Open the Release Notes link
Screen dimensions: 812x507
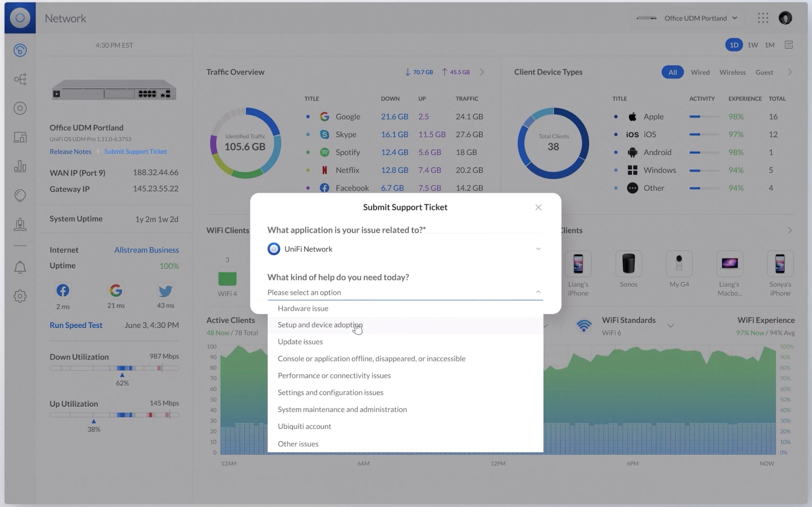(71, 151)
